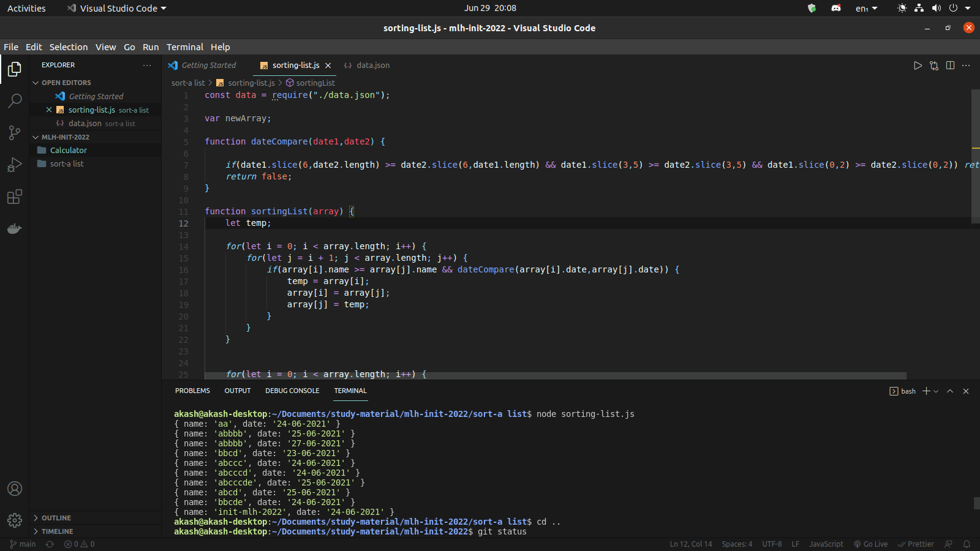Open Explorer Views and More Actions ellipsis
This screenshot has height=551, width=980.
pyautogui.click(x=147, y=65)
